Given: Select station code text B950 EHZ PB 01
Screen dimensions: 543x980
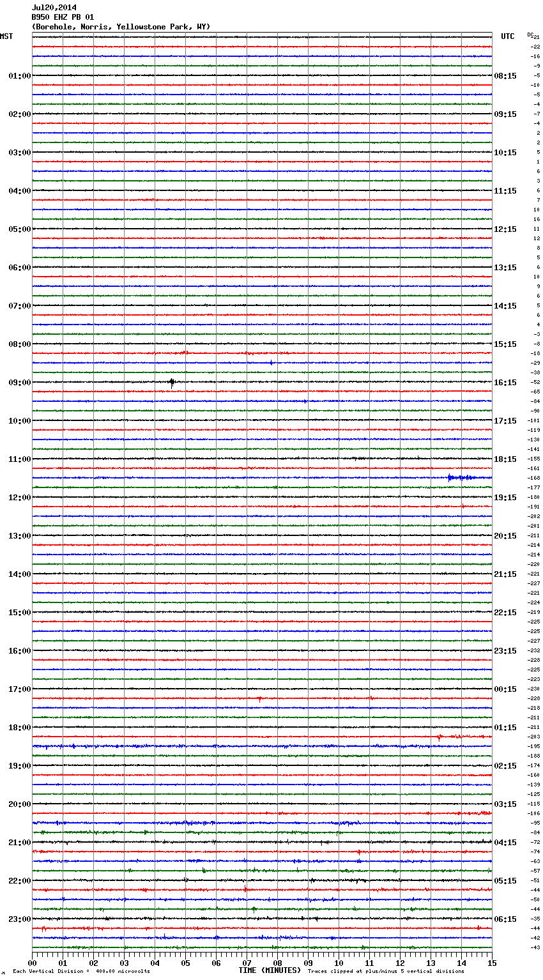Looking at the screenshot, I should coord(63,17).
